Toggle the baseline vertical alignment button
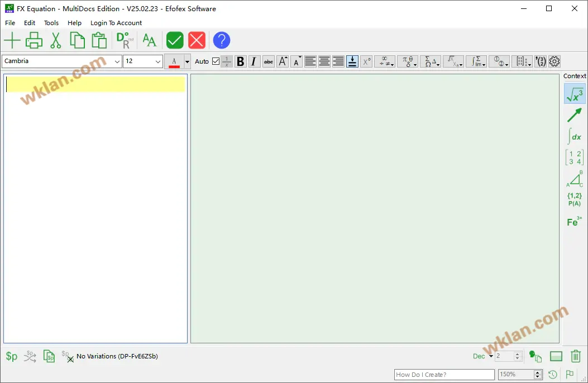This screenshot has width=588, height=383. [x=352, y=61]
